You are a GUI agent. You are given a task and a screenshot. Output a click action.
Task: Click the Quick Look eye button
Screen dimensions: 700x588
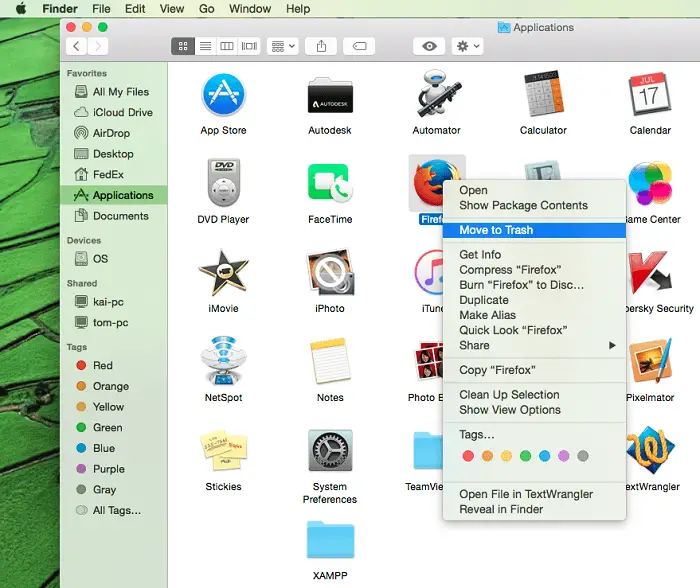429,46
